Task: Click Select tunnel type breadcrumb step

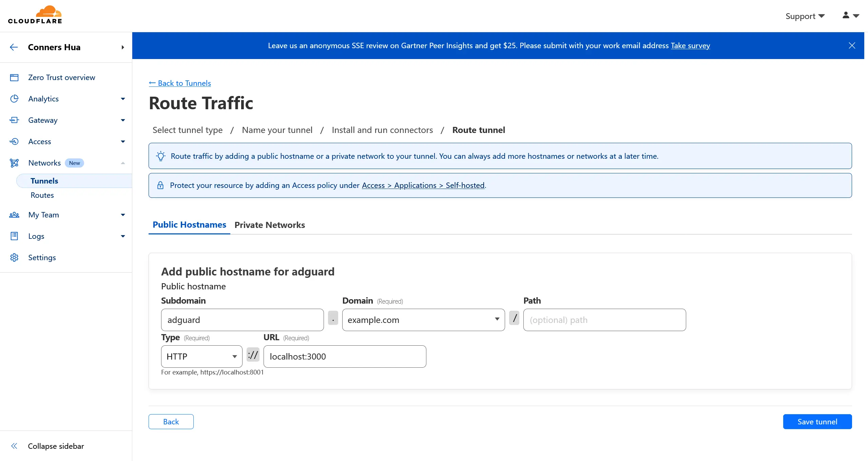Action: pyautogui.click(x=188, y=130)
